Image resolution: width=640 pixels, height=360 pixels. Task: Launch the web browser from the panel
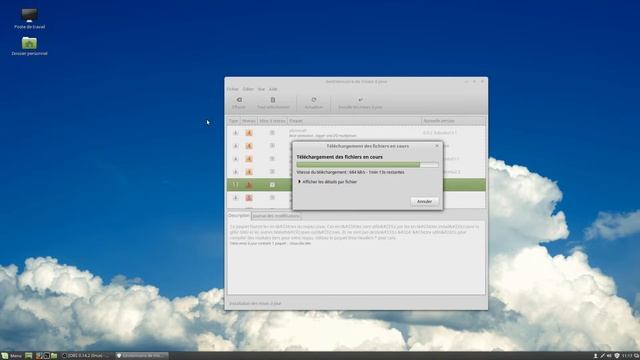[39, 356]
